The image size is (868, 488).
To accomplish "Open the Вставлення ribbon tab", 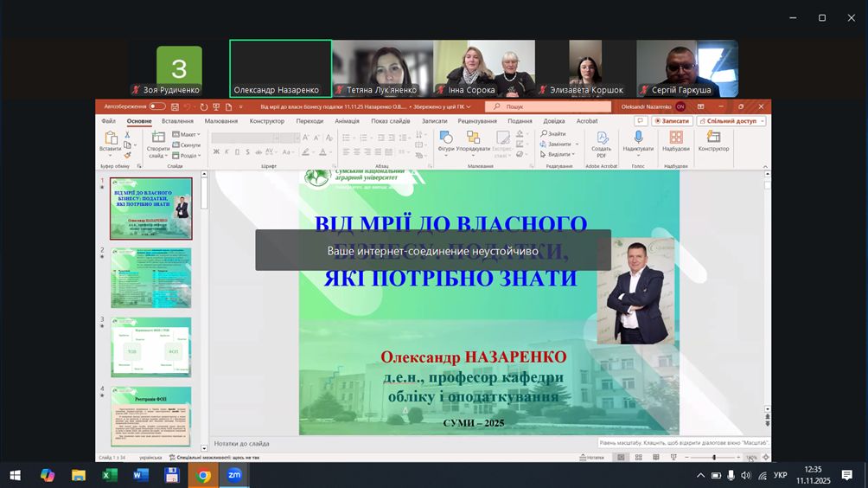I will (x=177, y=121).
